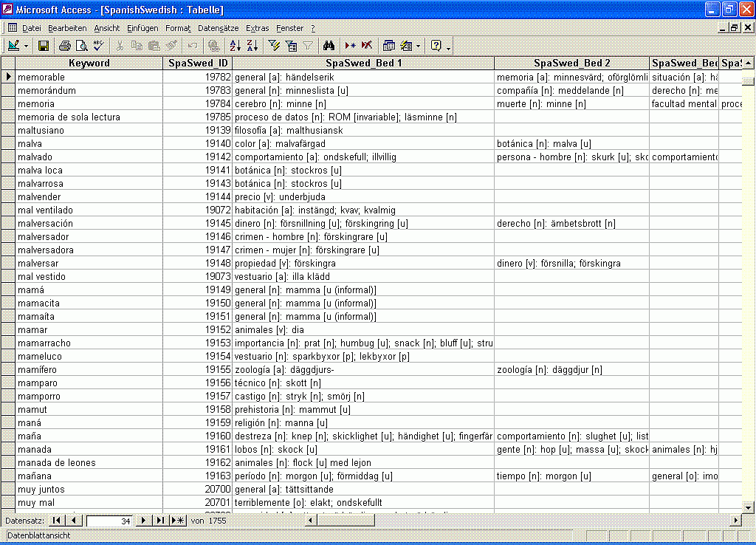Open the Einfügen menu
Screen dimensions: 756x545
pos(142,28)
